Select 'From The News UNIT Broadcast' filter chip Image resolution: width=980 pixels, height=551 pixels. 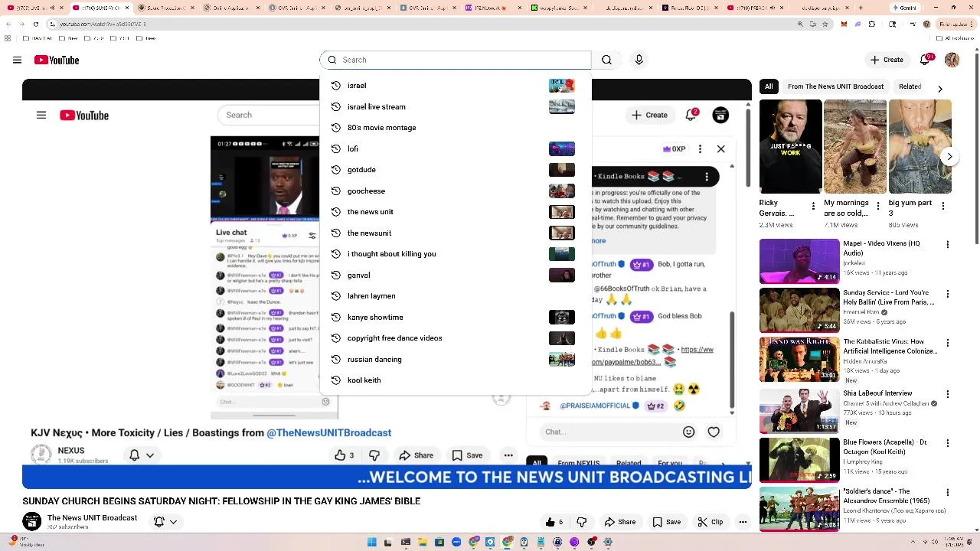coord(836,86)
